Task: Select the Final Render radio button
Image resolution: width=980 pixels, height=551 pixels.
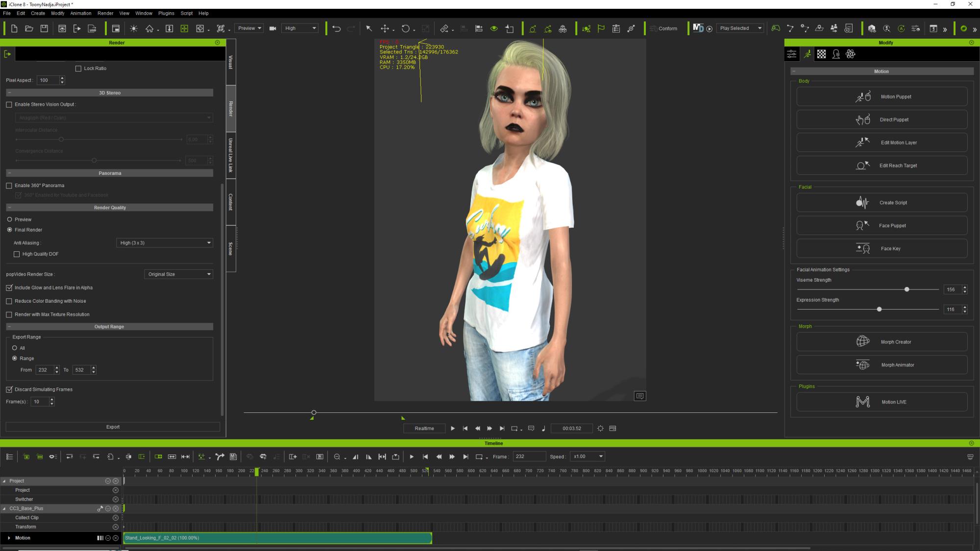Action: pos(9,230)
